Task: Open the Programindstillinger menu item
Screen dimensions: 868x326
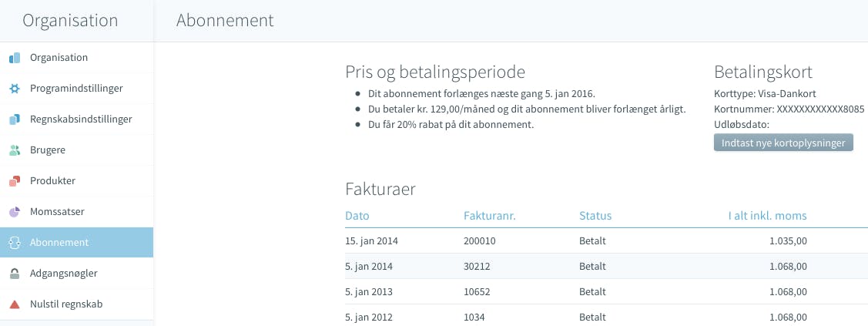Action: (x=76, y=89)
